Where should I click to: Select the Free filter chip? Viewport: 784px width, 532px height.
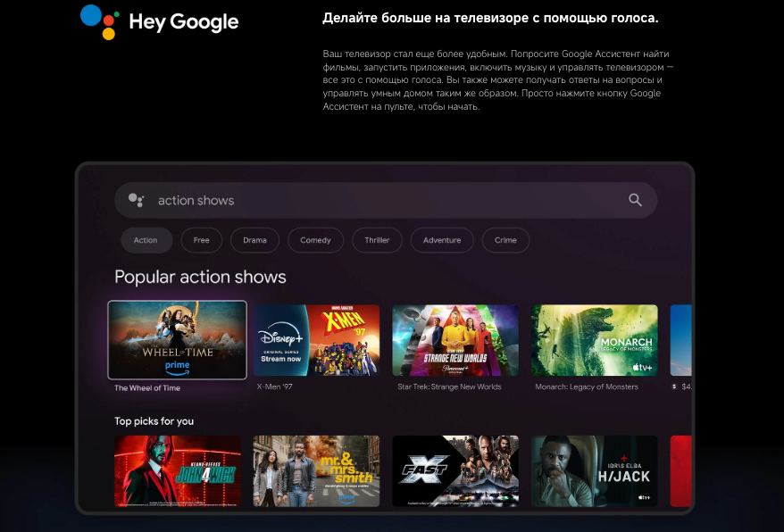point(201,240)
